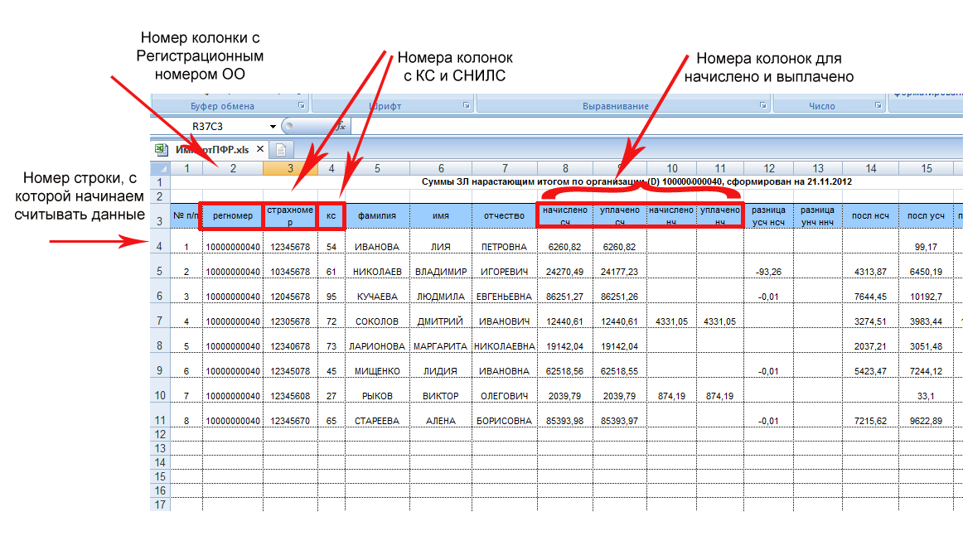
Task: Select column header 13
Action: click(818, 168)
